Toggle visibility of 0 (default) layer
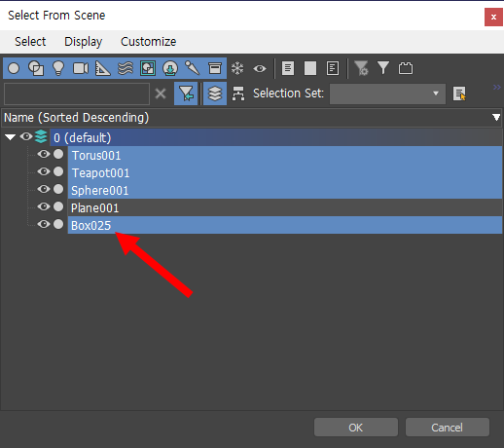The width and height of the screenshot is (504, 448). pyautogui.click(x=26, y=136)
